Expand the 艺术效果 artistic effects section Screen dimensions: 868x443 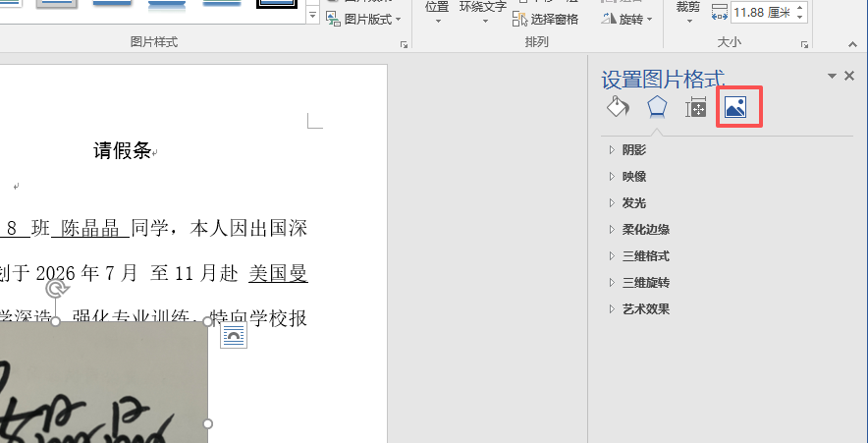pyautogui.click(x=645, y=309)
